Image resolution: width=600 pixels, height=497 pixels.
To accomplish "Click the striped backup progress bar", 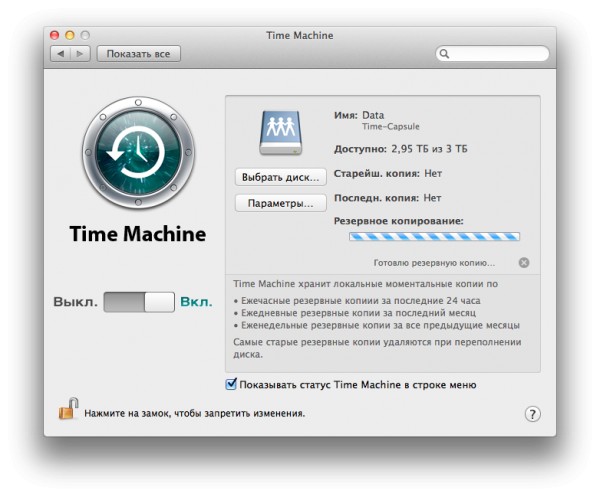I will point(434,237).
